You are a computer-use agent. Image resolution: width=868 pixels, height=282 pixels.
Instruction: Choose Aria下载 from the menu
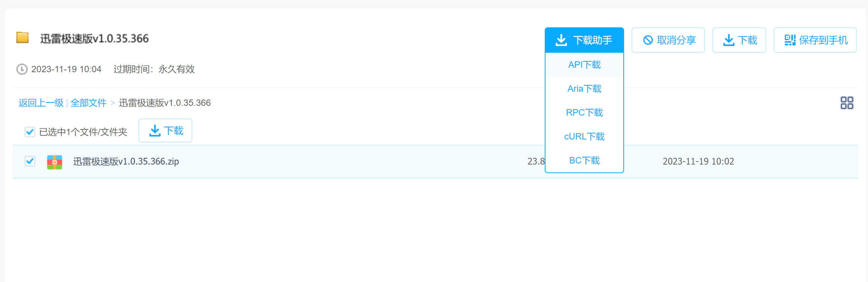[584, 89]
